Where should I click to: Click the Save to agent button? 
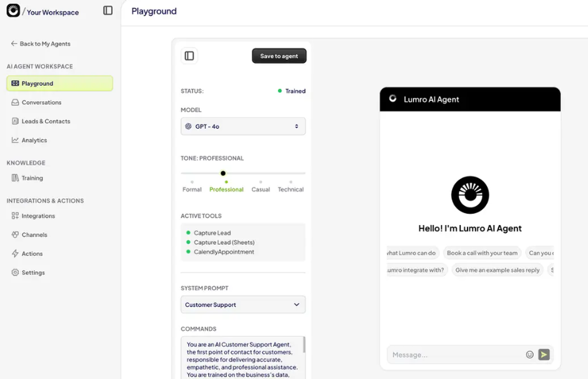279,55
